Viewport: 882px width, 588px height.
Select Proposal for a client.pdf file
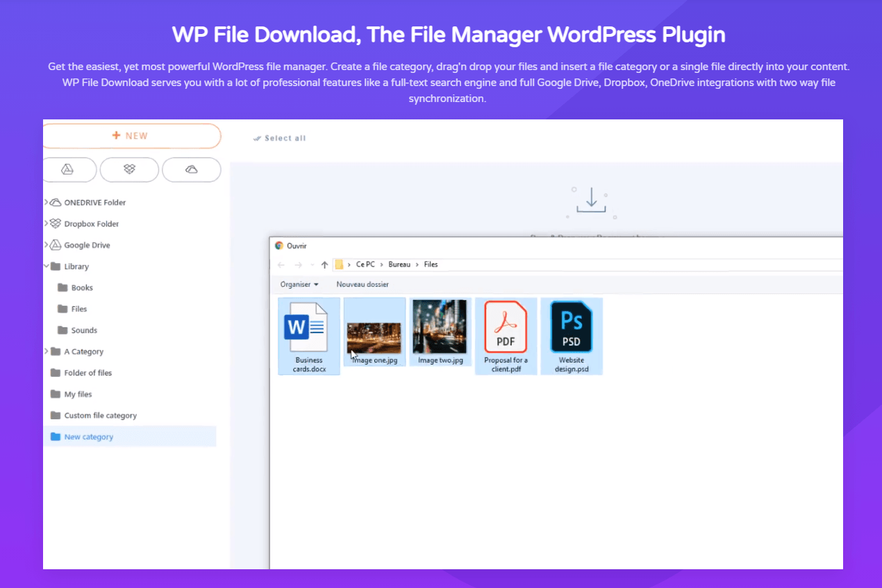coord(506,336)
